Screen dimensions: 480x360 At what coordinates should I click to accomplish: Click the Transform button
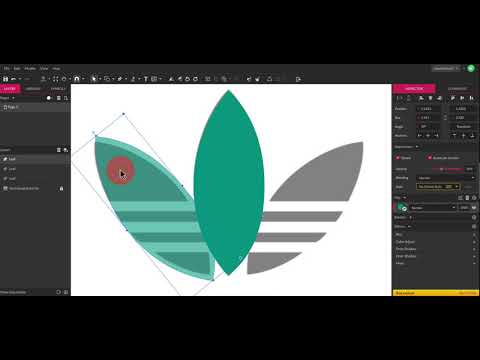464,127
